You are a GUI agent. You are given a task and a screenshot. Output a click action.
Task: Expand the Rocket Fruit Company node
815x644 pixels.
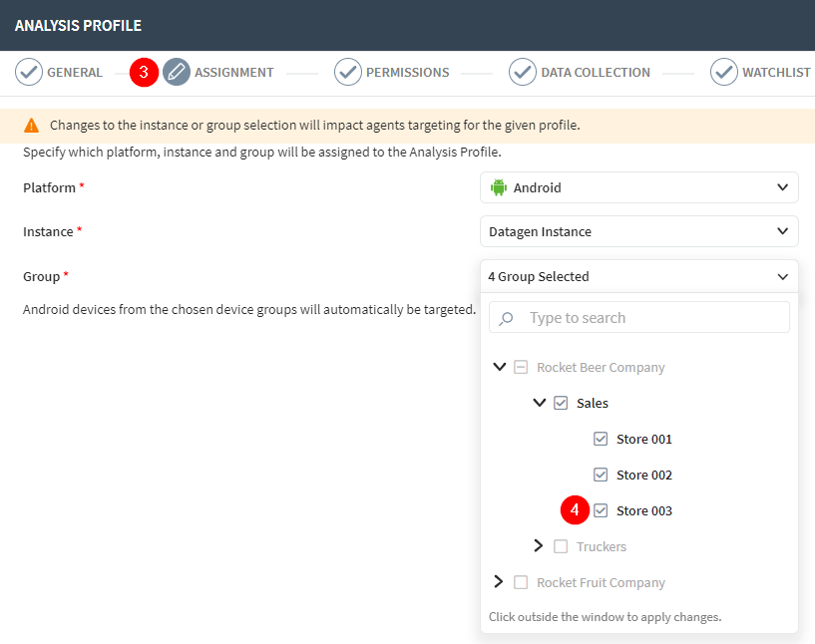(x=499, y=582)
